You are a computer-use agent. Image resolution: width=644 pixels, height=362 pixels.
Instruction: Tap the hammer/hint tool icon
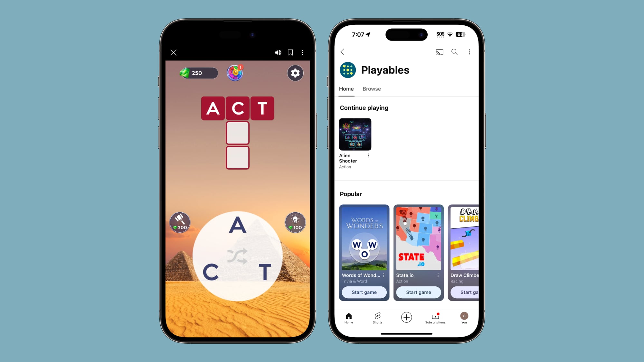(x=180, y=221)
